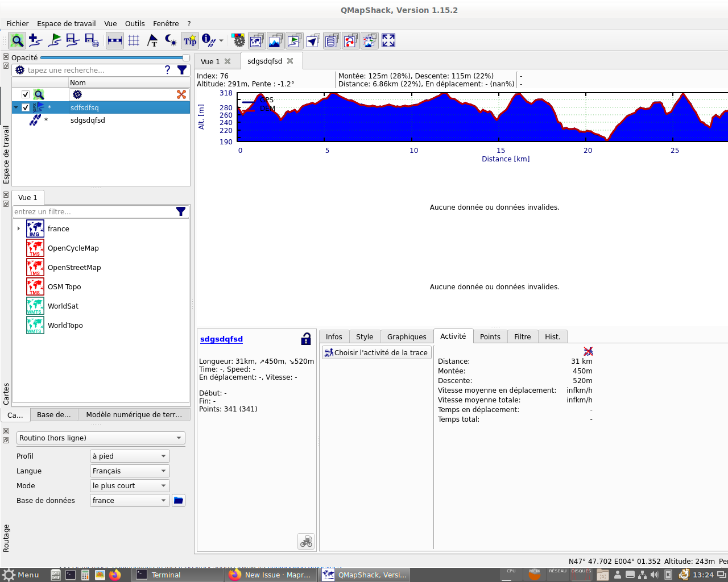
Task: Open the Profil dropdown showing à pied
Action: pyautogui.click(x=129, y=456)
